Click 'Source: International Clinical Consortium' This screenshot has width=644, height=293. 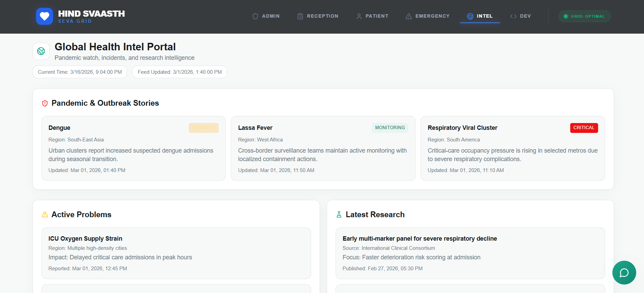389,248
